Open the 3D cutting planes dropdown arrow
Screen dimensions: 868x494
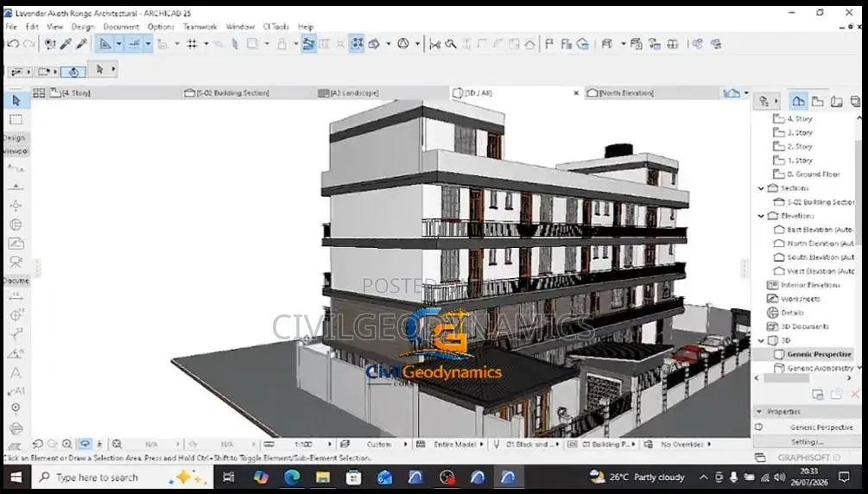[388, 44]
